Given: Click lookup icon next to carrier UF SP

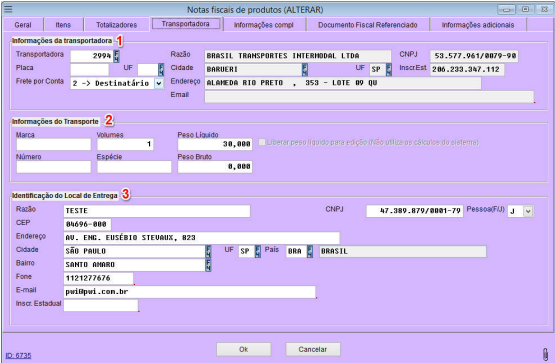Looking at the screenshot, I should 389,70.
